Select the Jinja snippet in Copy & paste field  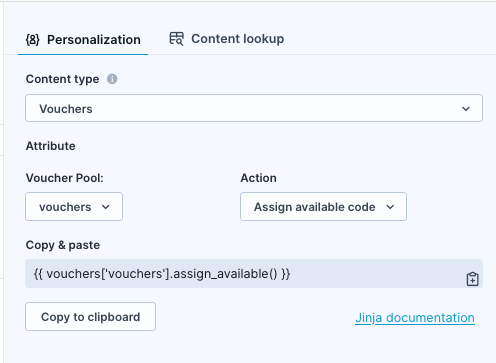pos(162,274)
